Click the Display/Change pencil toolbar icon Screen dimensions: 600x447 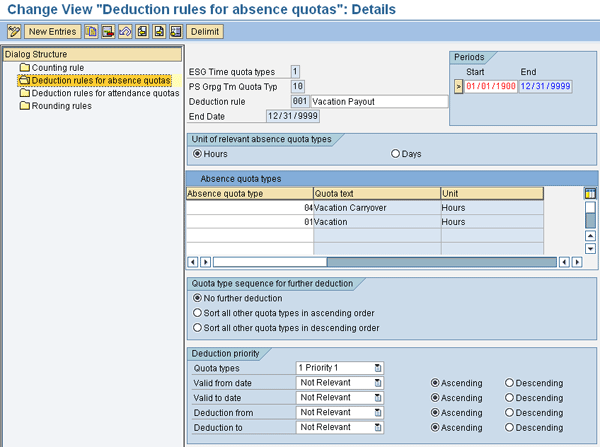point(13,32)
